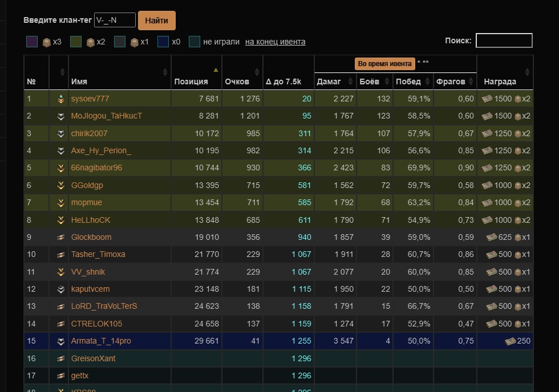Click the purple x3 legend swatch
Viewport: 559px width, 392px height.
33,42
